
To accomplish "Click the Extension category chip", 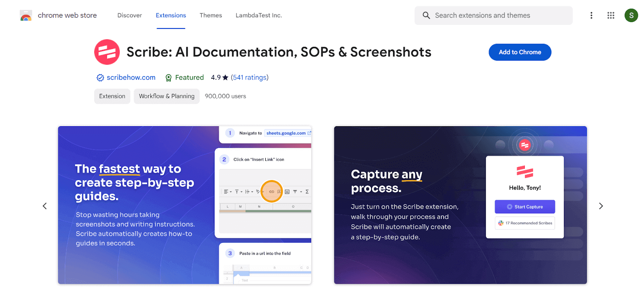I will (112, 96).
